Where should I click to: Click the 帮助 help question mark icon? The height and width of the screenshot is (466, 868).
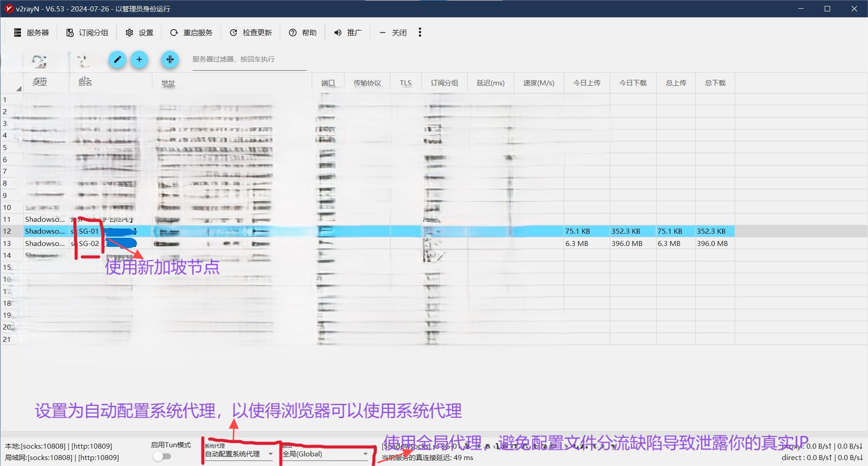tap(293, 32)
